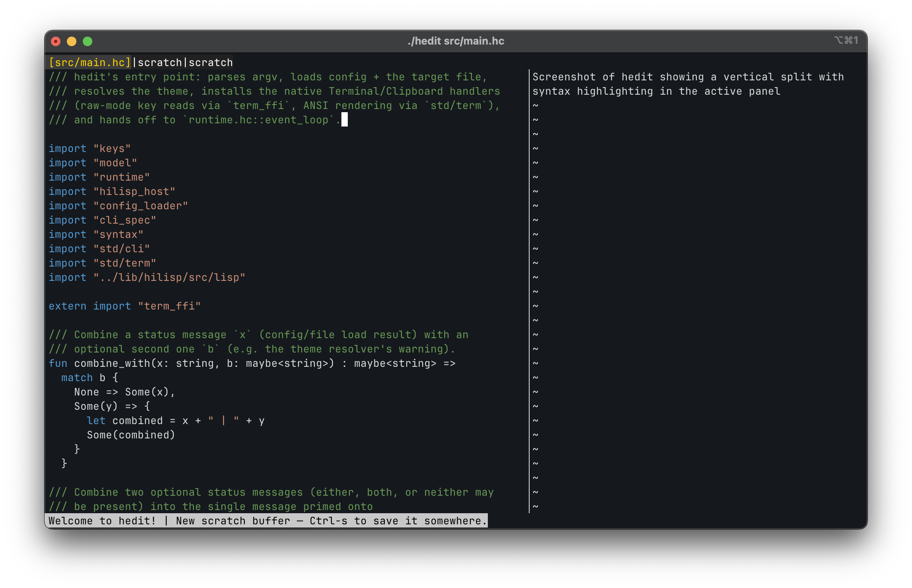Click comment line "/// resolves the theme"
912x588 pixels.
[x=275, y=91]
